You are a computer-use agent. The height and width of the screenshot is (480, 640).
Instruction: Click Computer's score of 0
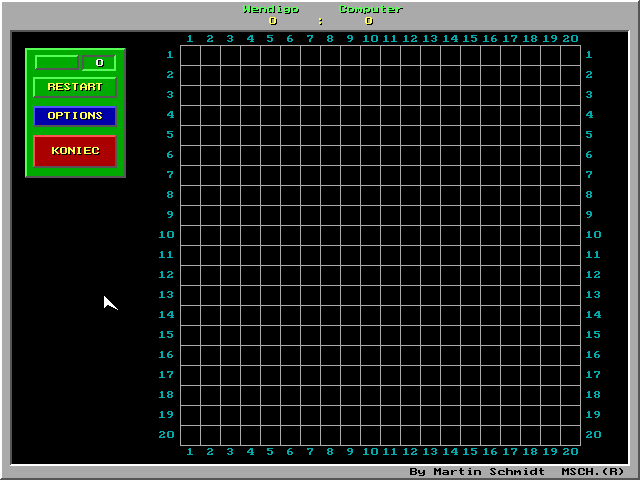369,21
